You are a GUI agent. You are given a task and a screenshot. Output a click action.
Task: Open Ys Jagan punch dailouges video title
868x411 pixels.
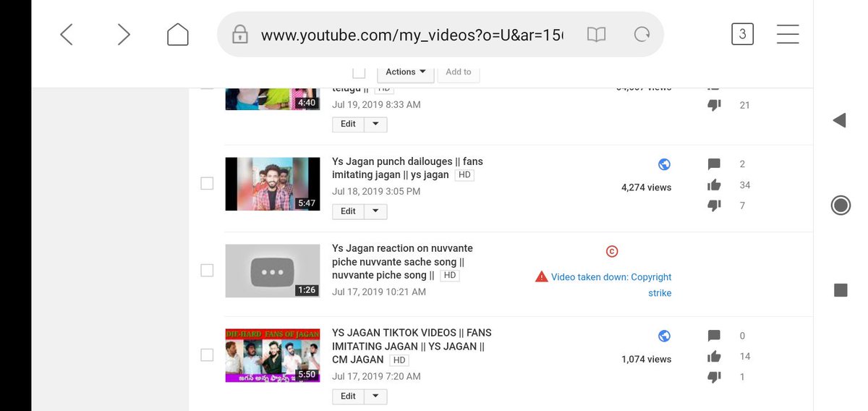tap(407, 168)
